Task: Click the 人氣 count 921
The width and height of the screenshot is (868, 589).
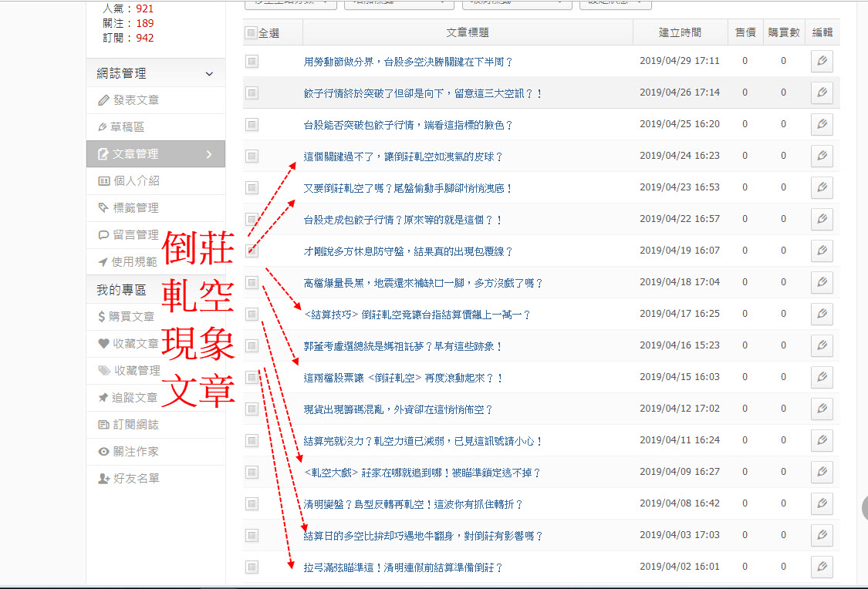Action: pos(144,8)
